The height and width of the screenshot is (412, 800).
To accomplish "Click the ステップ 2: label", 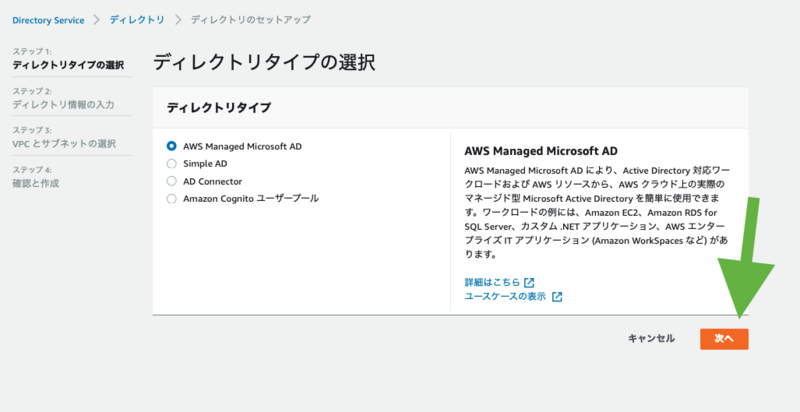I will (x=32, y=91).
